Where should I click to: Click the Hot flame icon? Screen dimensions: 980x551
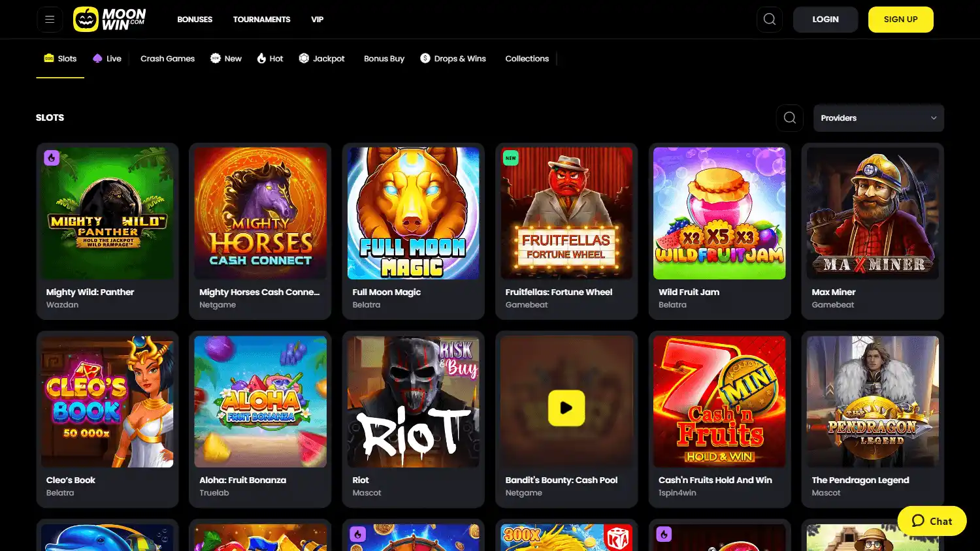261,58
